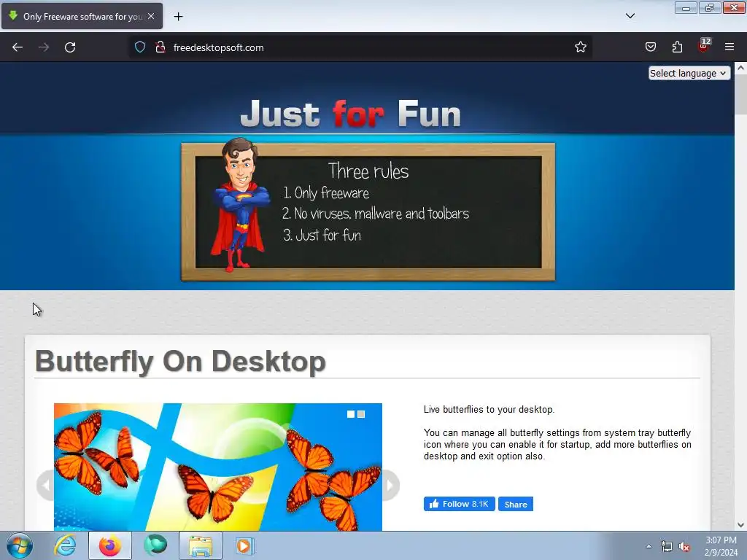Click the vertical scrollbar thumb

click(741, 94)
